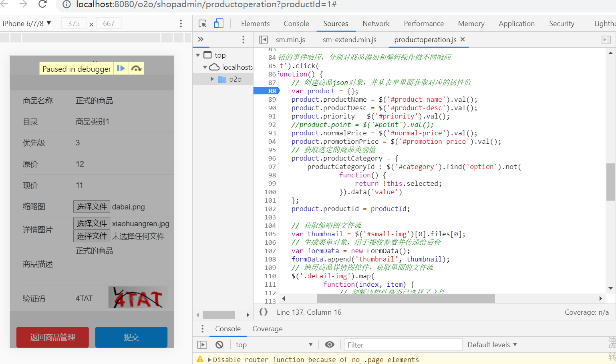The height and width of the screenshot is (364, 616).
Task: Open the Network panel tab
Action: (376, 24)
